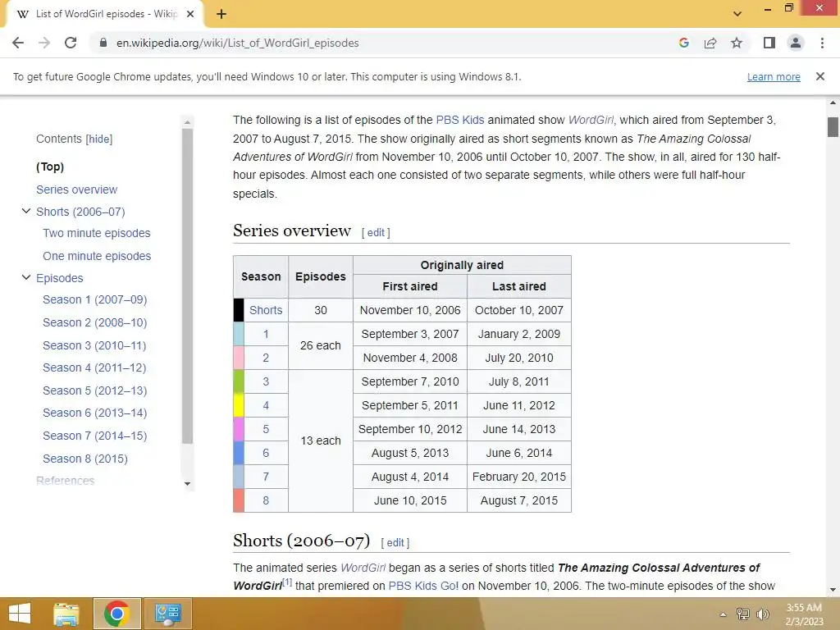Edit the Shorts (2006–07) section
Screen dimensions: 840x630
395,543
